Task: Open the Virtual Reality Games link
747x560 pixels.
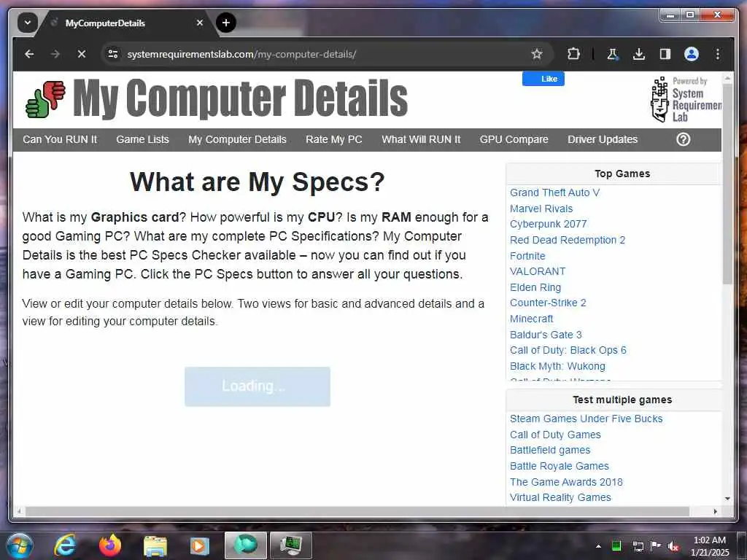Action: 560,497
